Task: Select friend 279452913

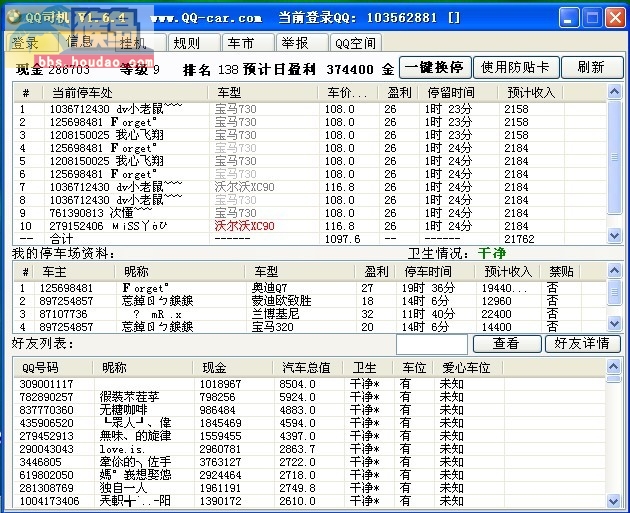Action: click(x=310, y=436)
